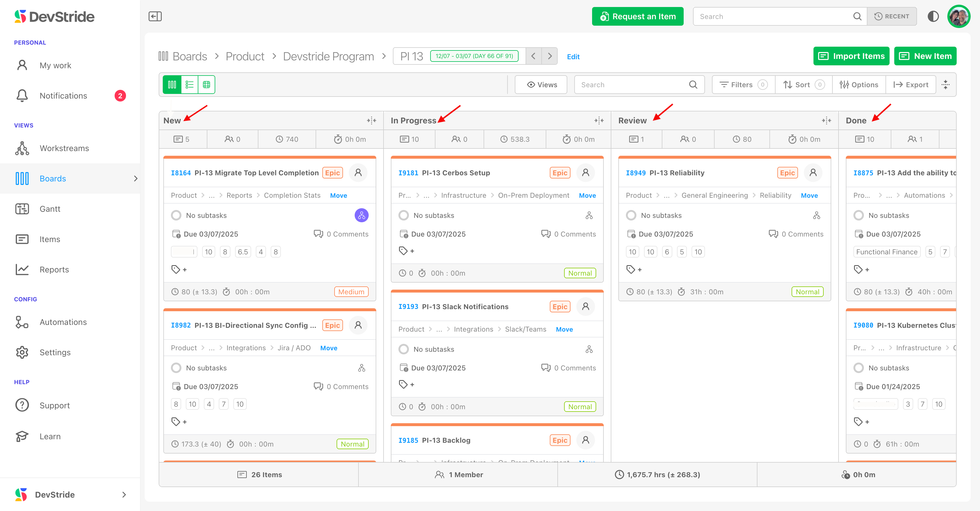
Task: Switch to table grid view icon
Action: point(206,85)
